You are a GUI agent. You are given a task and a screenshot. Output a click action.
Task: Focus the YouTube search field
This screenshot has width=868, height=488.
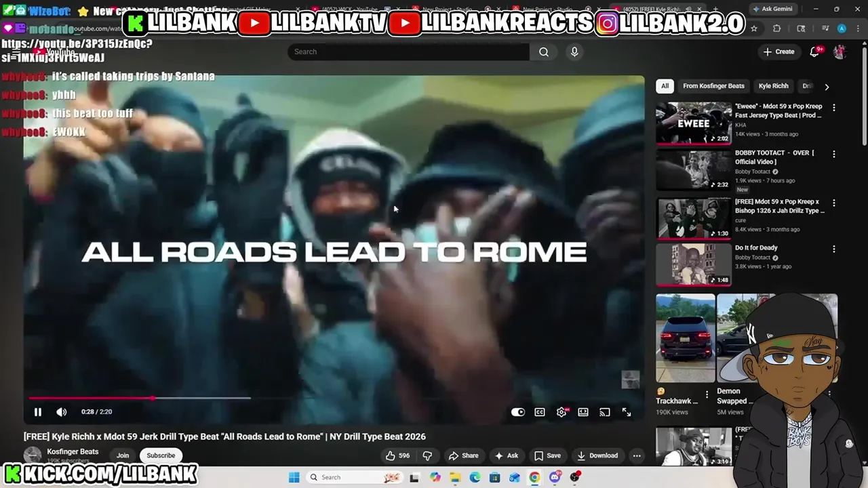408,52
